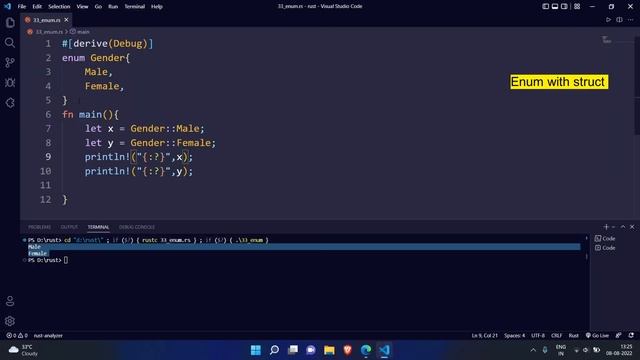Toggle secondary side bar layout button
This screenshot has width=640, height=360.
click(564, 6)
